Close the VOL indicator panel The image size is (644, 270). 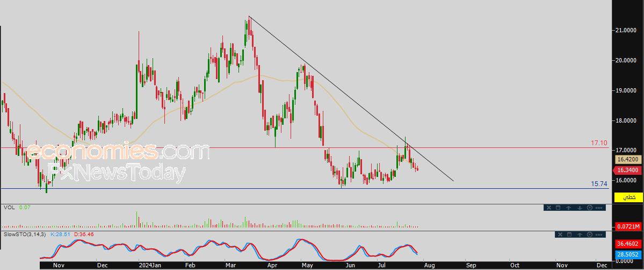[x=548, y=208]
